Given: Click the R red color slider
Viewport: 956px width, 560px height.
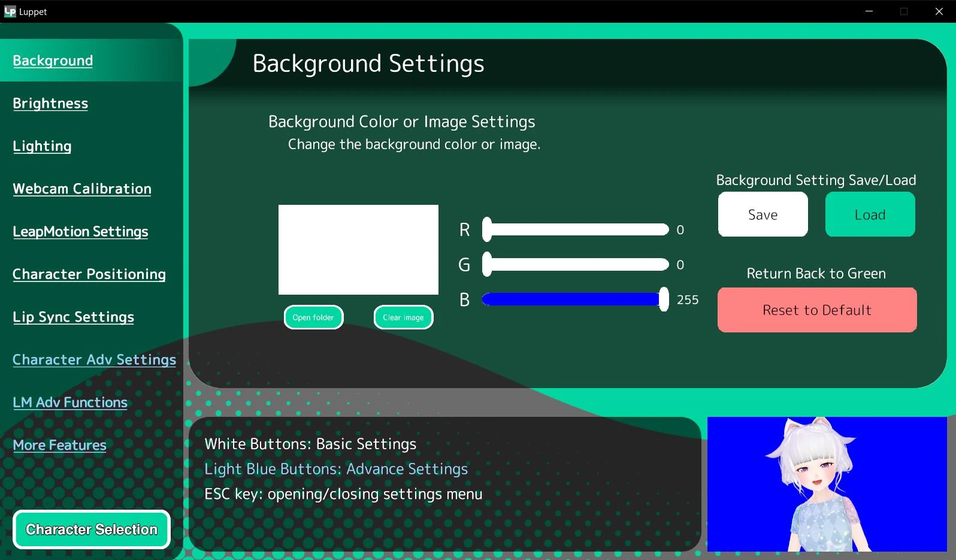Looking at the screenshot, I should [x=576, y=229].
